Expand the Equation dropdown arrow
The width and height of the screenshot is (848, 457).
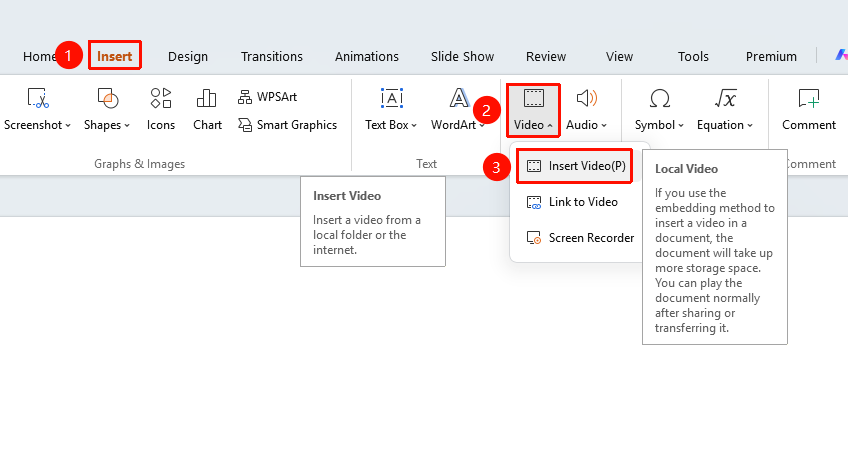(x=750, y=125)
